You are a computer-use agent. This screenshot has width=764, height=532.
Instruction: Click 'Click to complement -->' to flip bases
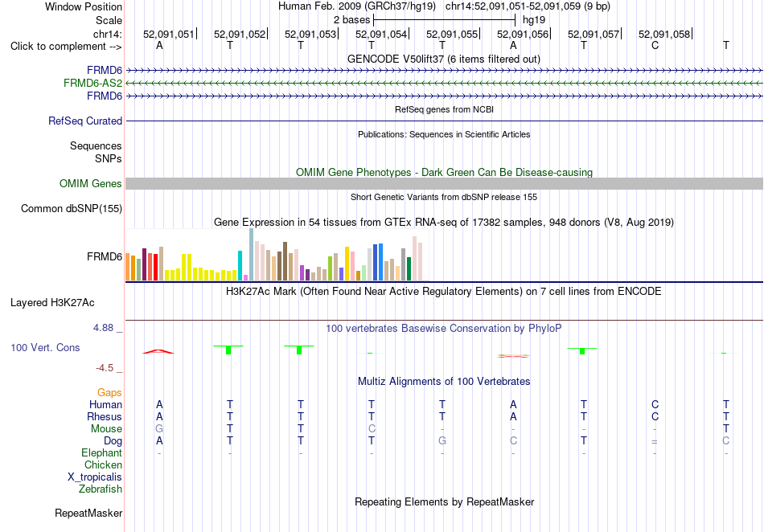pos(66,47)
